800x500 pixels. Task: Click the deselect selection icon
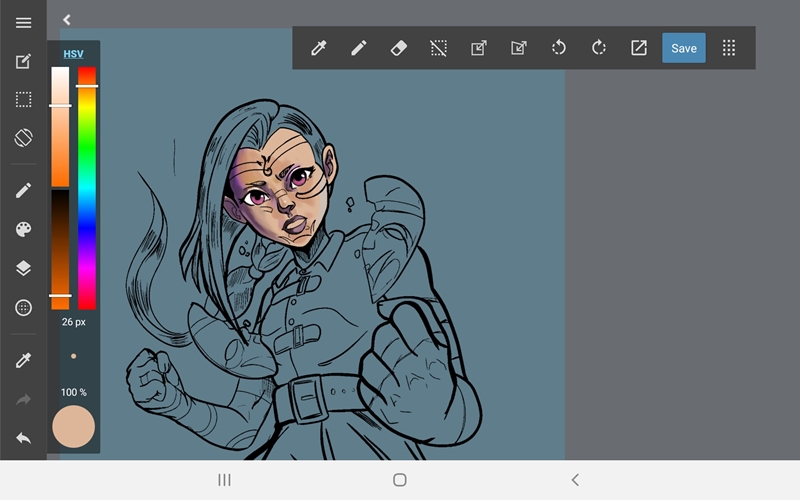point(438,48)
